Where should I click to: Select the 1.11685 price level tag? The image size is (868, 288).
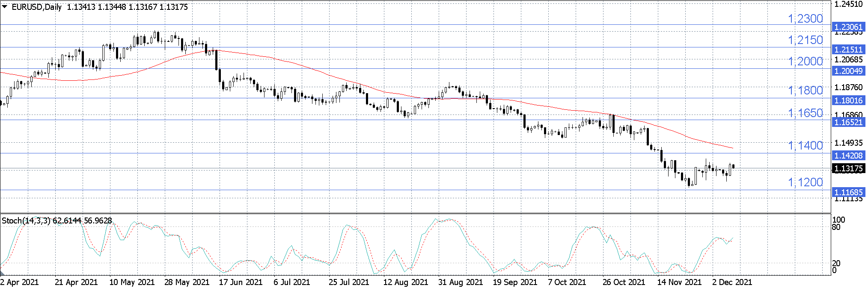coord(848,192)
